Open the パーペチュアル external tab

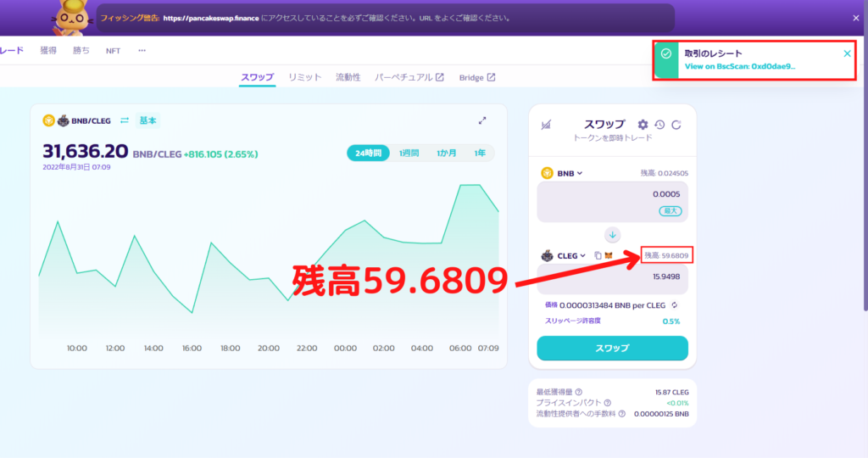click(409, 77)
